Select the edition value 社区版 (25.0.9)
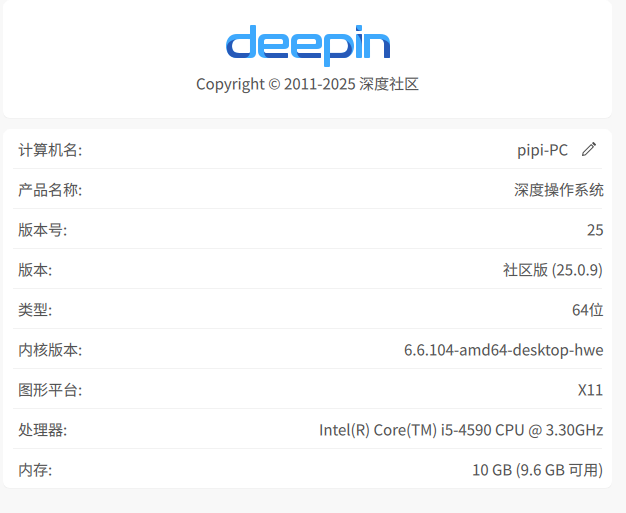The height and width of the screenshot is (513, 626). [553, 270]
